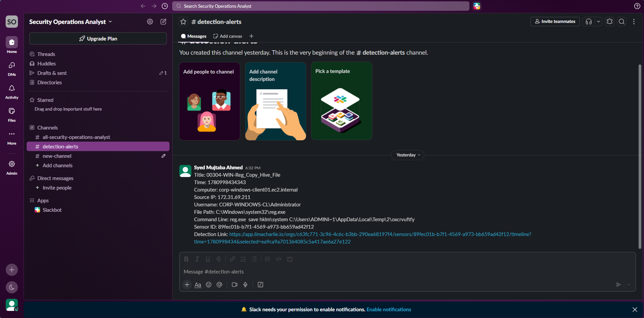Switch to the Messages tab
This screenshot has width=644, height=318.
tap(194, 36)
